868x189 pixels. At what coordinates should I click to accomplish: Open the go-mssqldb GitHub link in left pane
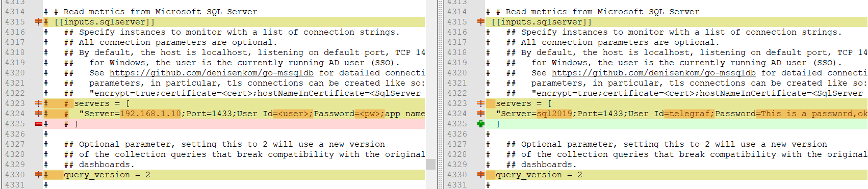pyautogui.click(x=212, y=73)
